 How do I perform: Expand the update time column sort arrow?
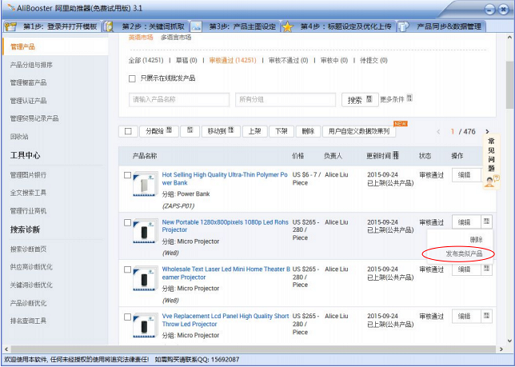pos(396,155)
